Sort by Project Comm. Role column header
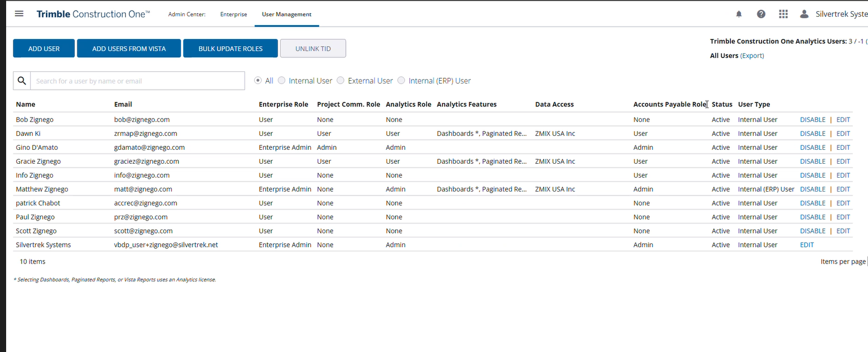The width and height of the screenshot is (868, 352). click(x=349, y=104)
